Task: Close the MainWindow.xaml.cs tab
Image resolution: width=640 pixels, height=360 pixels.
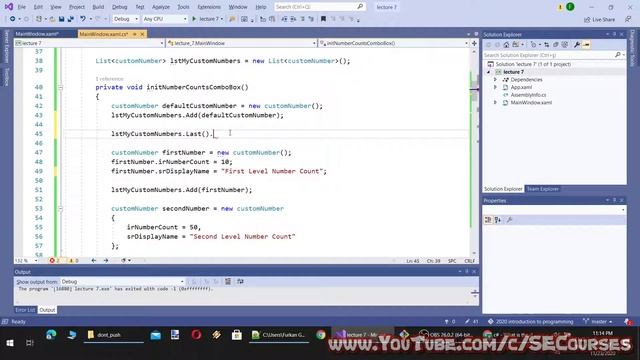Action: pos(142,34)
